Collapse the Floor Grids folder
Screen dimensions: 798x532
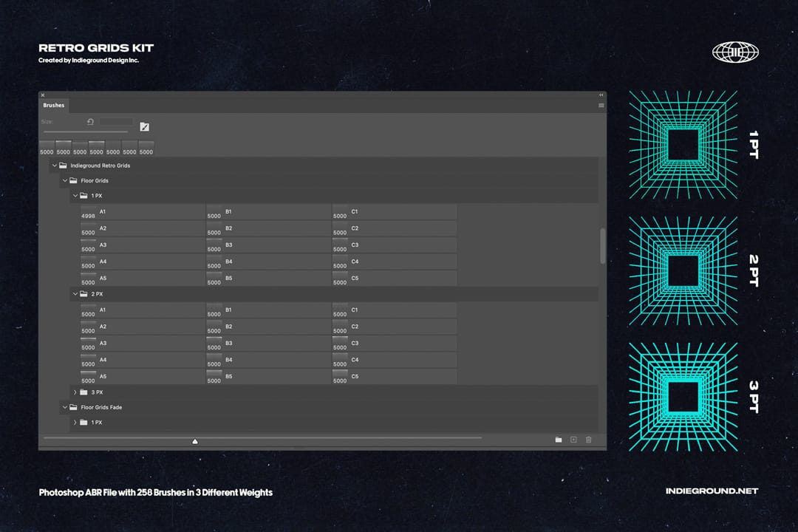point(64,181)
